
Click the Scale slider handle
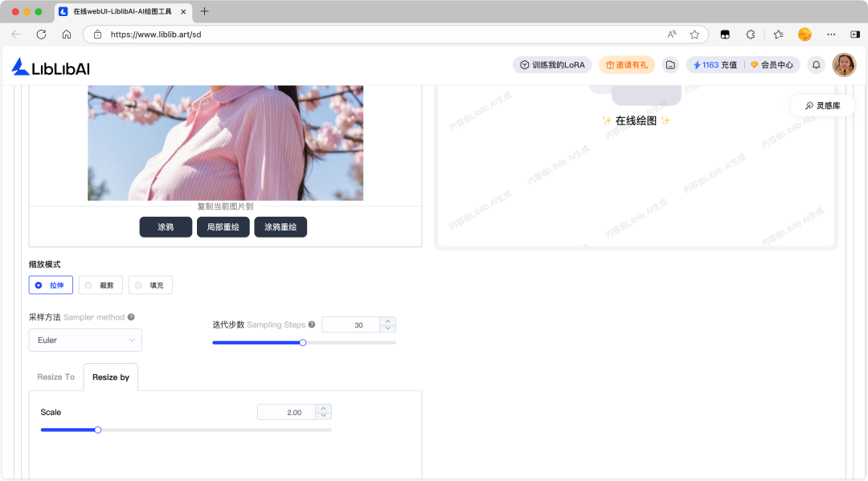pyautogui.click(x=98, y=430)
